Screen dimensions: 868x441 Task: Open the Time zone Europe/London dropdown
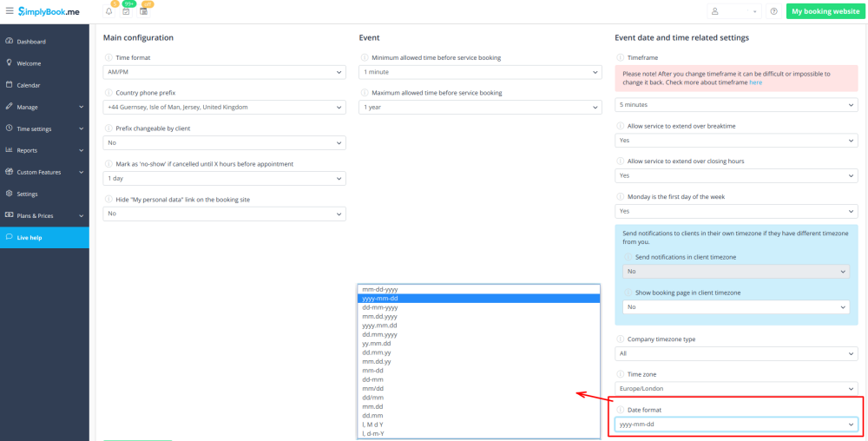coord(736,389)
